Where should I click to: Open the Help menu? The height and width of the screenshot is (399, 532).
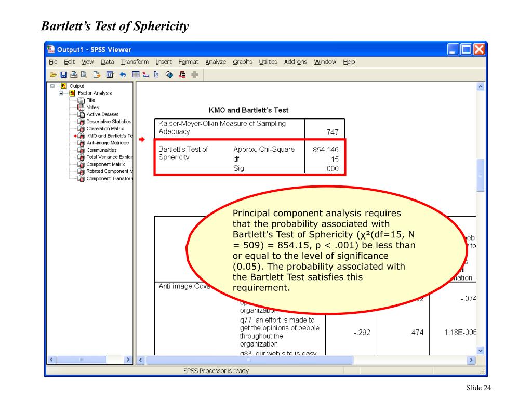pos(349,62)
